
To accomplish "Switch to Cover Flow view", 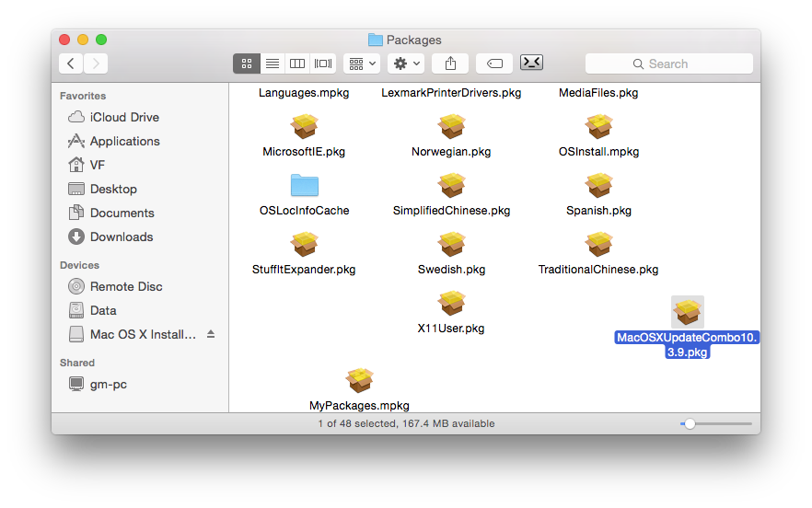I will point(323,63).
